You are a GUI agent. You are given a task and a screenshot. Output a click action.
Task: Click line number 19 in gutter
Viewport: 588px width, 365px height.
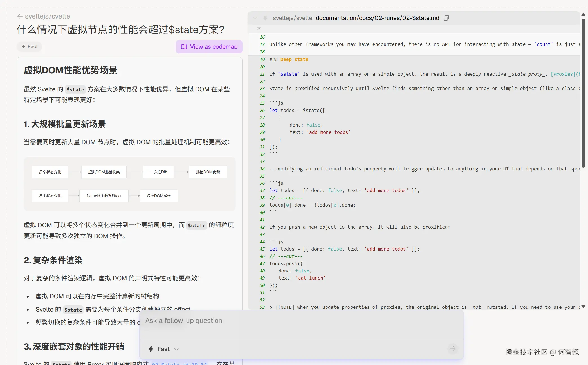pyautogui.click(x=262, y=59)
